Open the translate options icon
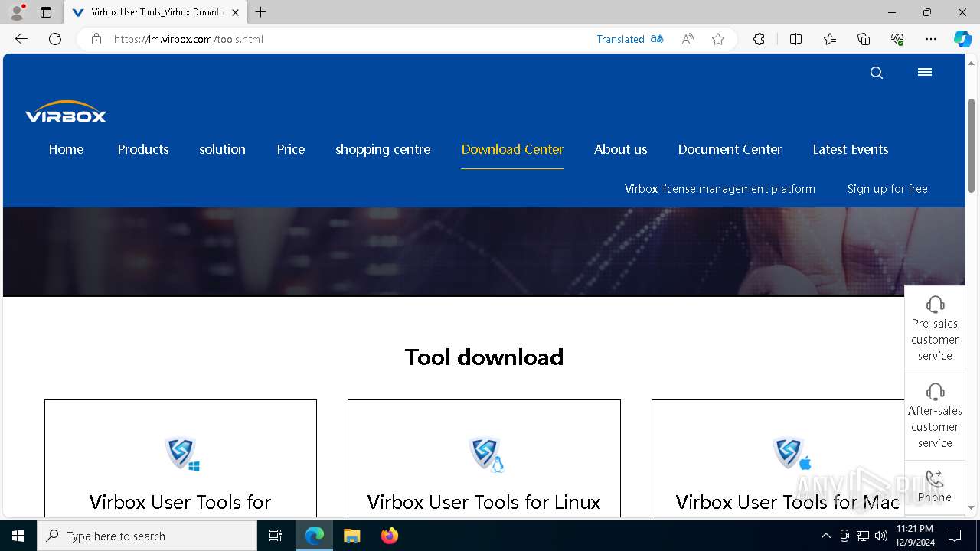This screenshot has height=551, width=980. (x=657, y=39)
